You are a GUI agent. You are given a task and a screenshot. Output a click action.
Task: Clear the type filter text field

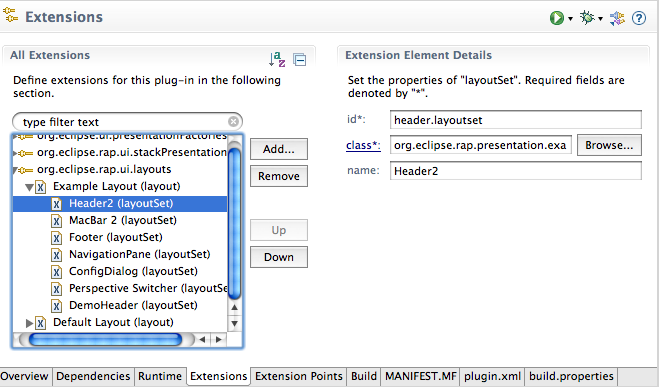[233, 122]
